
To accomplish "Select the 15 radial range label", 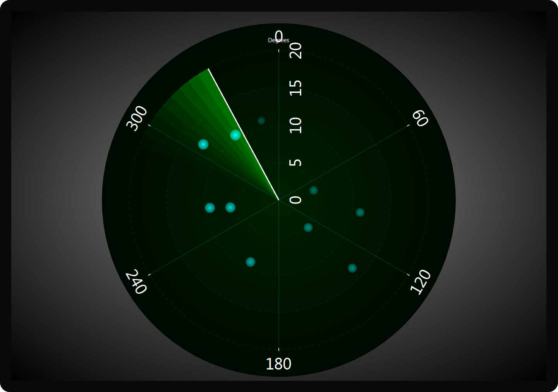I will point(296,88).
